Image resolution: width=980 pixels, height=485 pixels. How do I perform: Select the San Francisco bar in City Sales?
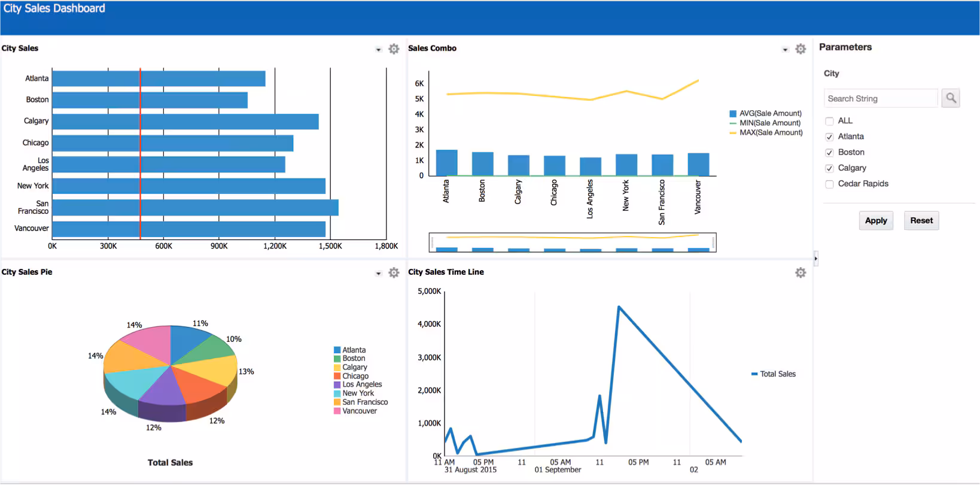[x=195, y=208]
